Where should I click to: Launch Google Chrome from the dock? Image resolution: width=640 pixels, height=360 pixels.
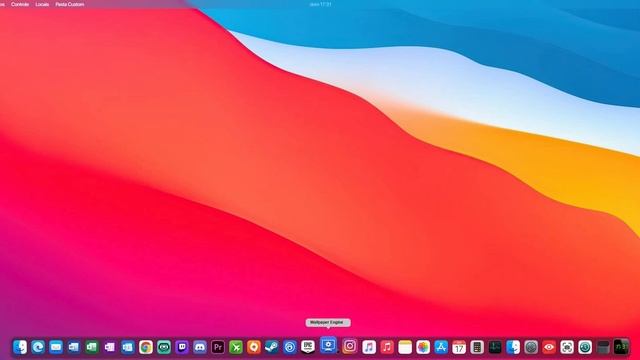point(146,347)
